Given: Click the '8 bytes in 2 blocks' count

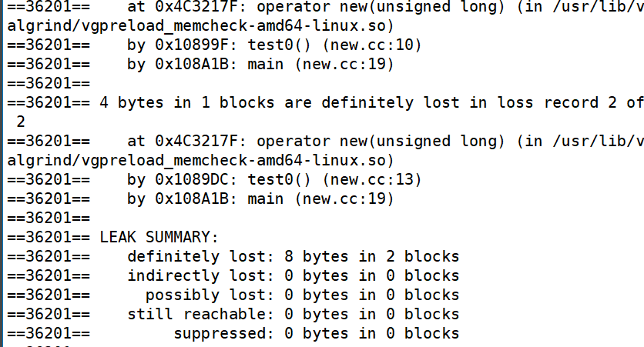Looking at the screenshot, I should click(x=372, y=257).
